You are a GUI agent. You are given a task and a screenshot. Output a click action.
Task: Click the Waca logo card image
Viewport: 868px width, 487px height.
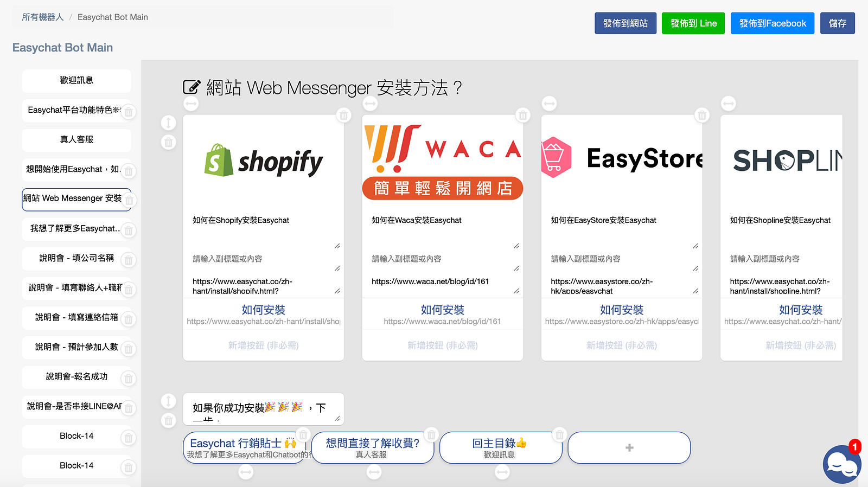(443, 162)
